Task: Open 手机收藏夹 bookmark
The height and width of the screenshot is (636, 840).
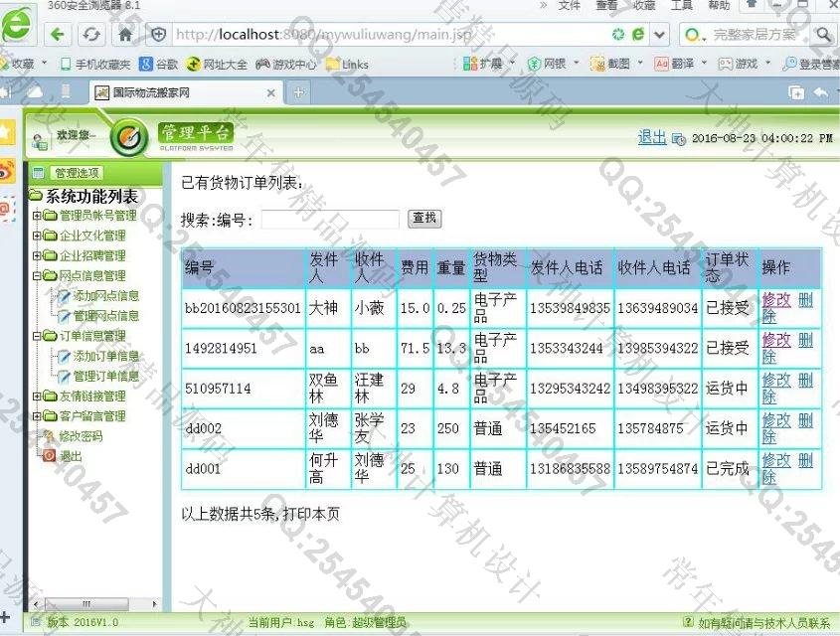Action: 95,65
